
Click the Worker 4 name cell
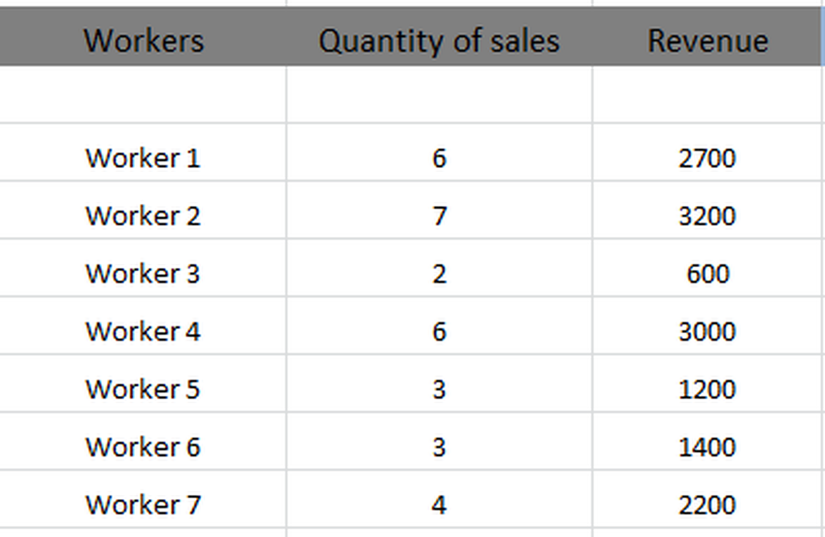pyautogui.click(x=143, y=332)
